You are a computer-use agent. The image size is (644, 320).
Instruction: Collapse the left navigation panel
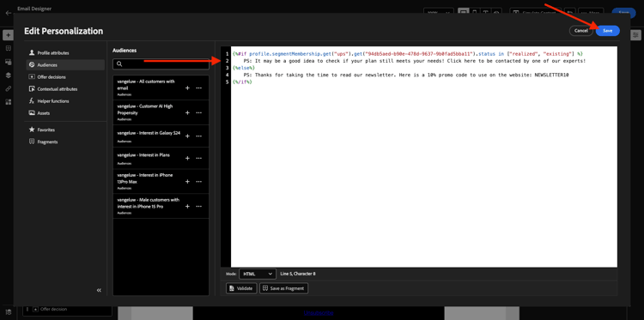[x=99, y=290]
